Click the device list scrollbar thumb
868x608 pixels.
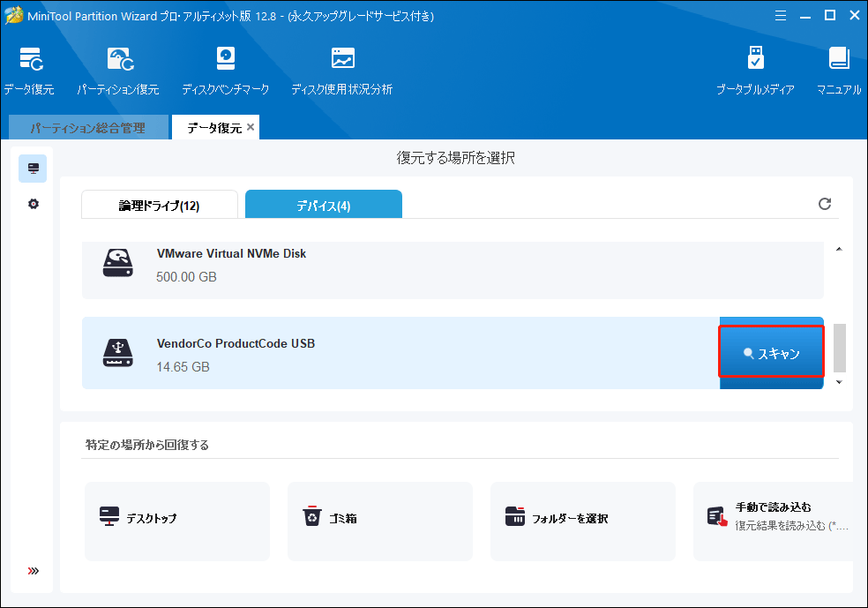[839, 348]
